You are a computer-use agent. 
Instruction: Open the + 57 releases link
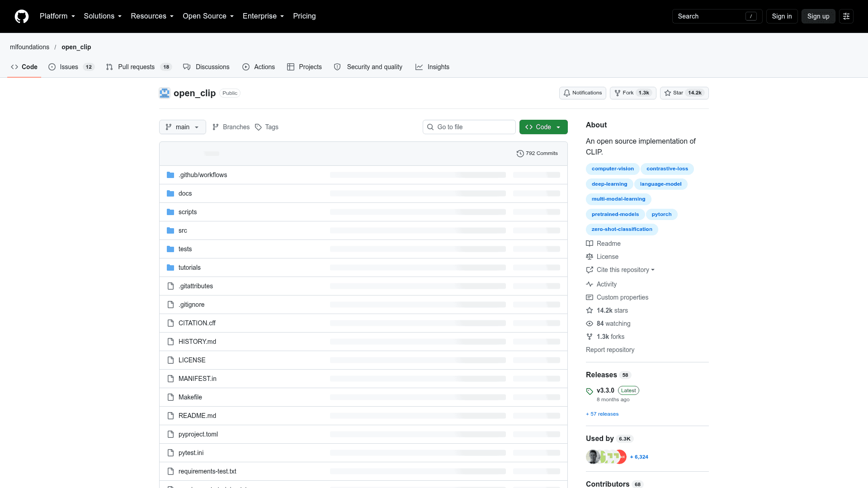pos(602,414)
